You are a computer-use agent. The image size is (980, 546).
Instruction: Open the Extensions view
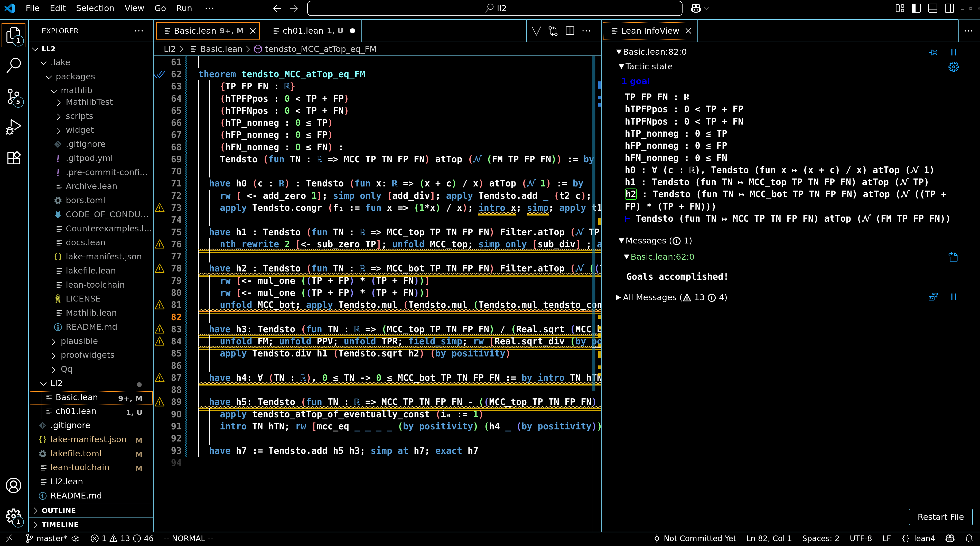[14, 158]
